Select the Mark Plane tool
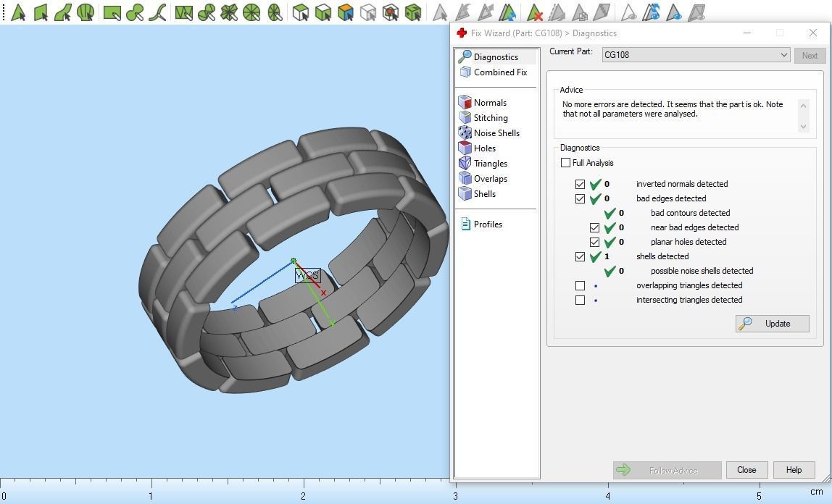 41,12
